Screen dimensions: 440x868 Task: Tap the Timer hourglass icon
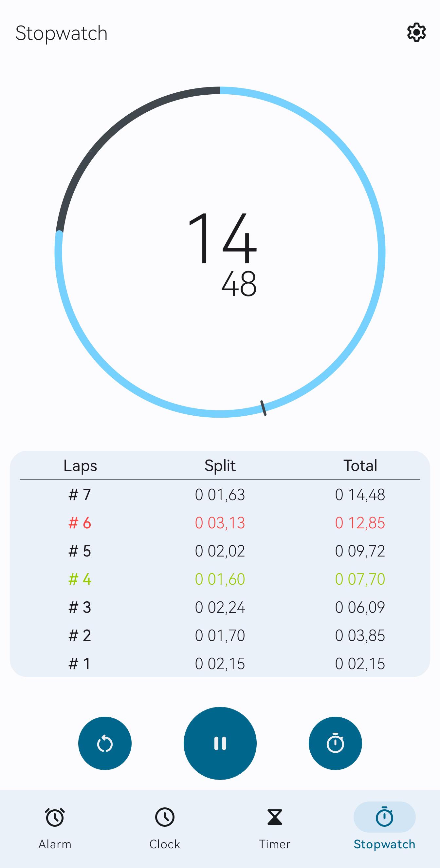coord(275,817)
